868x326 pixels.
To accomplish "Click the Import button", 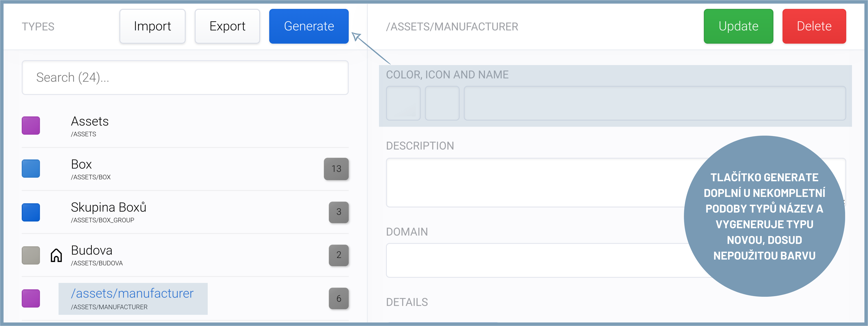I will pyautogui.click(x=152, y=26).
